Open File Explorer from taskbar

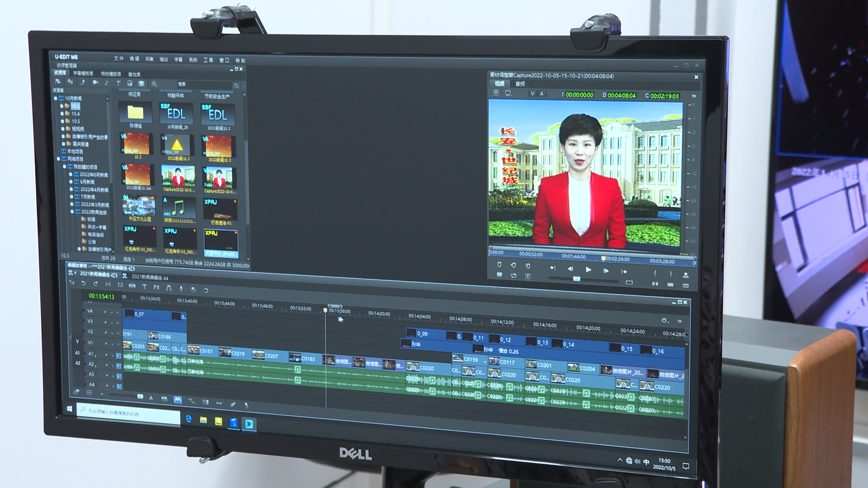[x=203, y=420]
